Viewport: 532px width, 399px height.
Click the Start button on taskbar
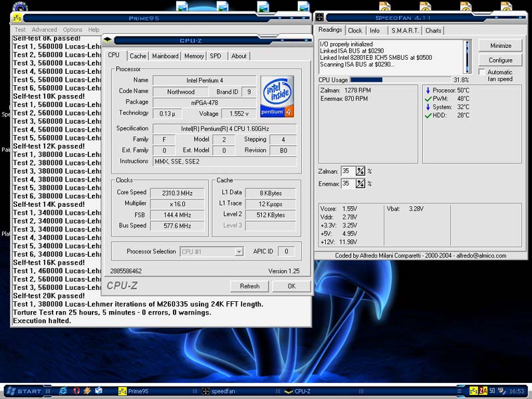pyautogui.click(x=25, y=391)
